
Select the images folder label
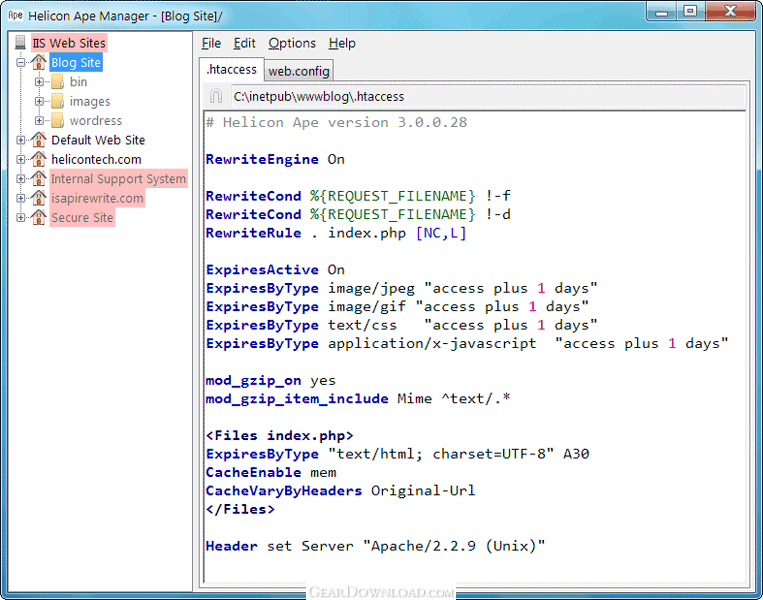click(90, 101)
